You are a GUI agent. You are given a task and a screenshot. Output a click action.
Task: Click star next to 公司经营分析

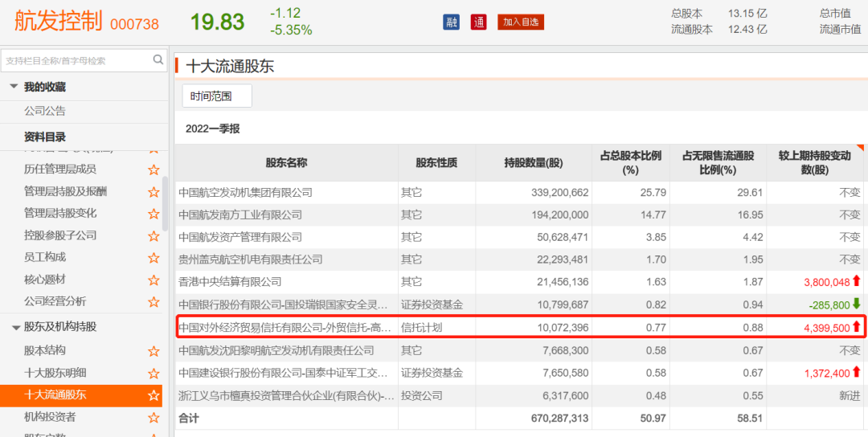(154, 302)
